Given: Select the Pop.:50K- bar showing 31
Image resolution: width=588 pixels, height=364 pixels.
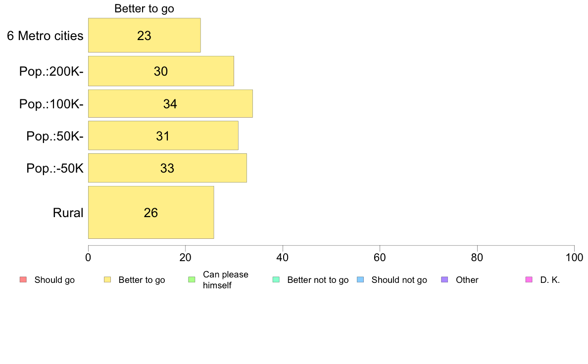Looking at the screenshot, I should tap(163, 136).
